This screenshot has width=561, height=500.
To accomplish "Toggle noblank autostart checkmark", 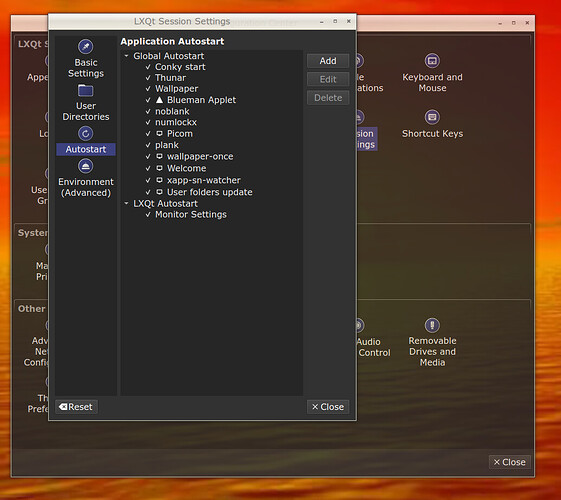I will click(x=148, y=112).
